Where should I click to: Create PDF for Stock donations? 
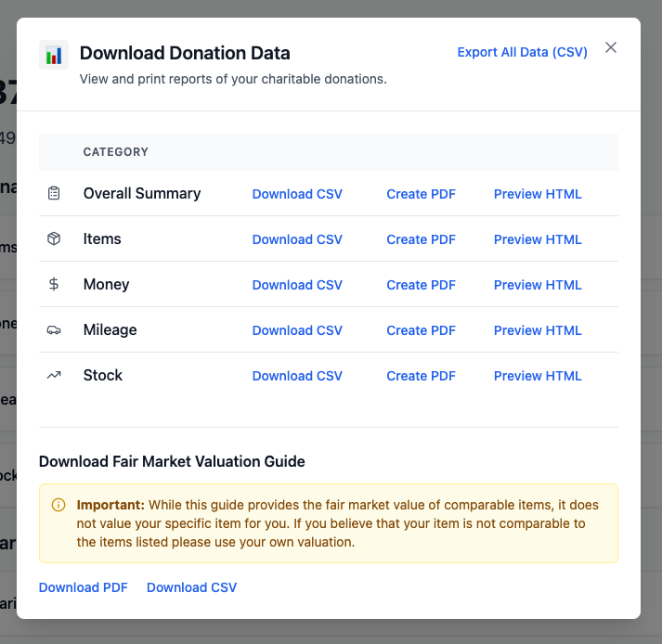(x=421, y=376)
